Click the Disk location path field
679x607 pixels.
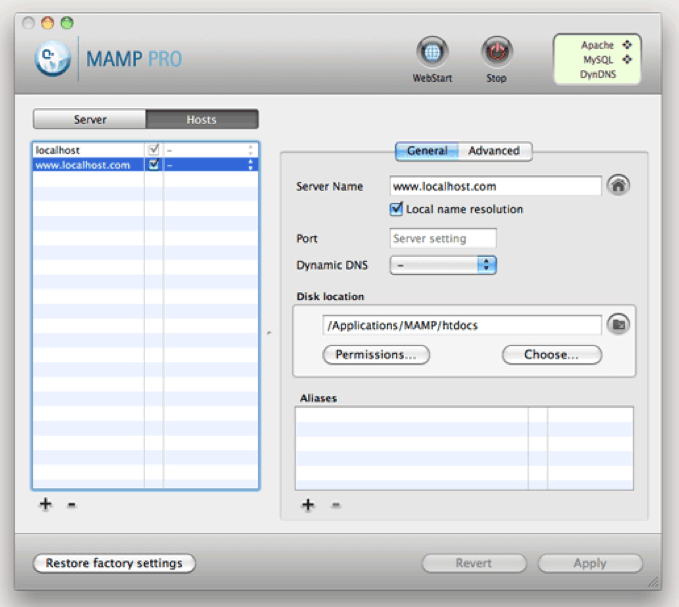pyautogui.click(x=462, y=325)
